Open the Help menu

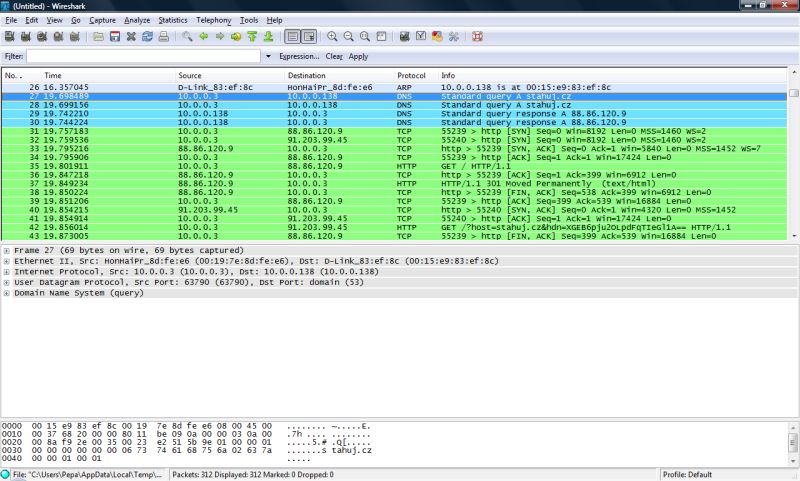[x=274, y=20]
